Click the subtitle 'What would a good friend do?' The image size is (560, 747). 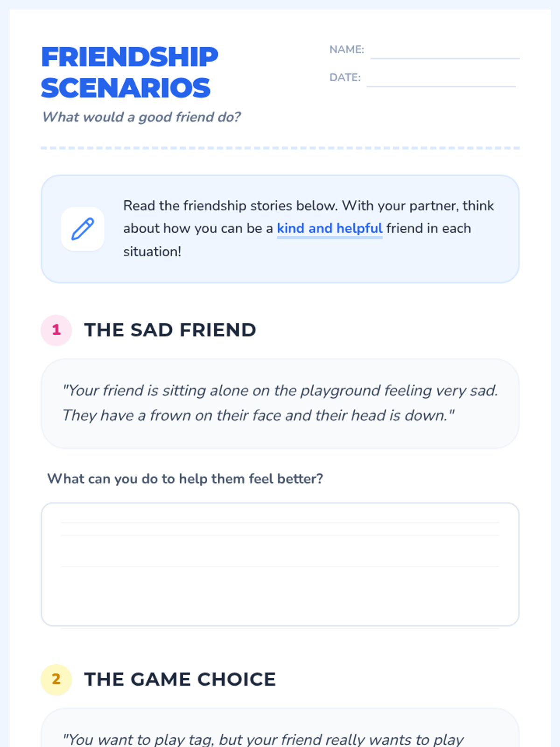[x=141, y=117]
